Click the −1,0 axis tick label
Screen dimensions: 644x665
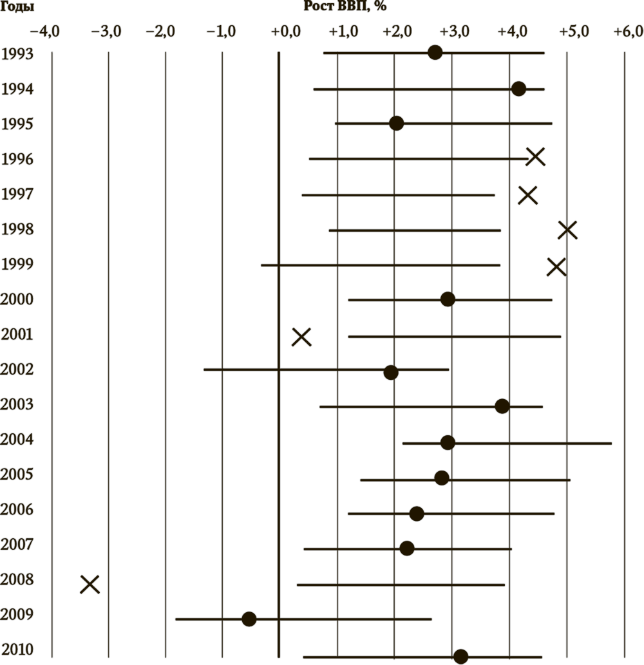(x=222, y=32)
